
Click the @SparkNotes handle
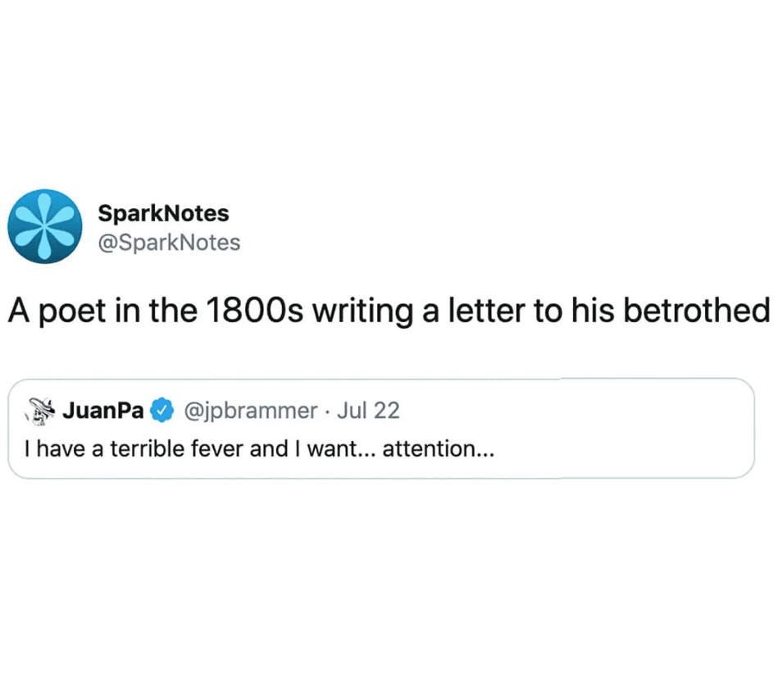tap(169, 243)
